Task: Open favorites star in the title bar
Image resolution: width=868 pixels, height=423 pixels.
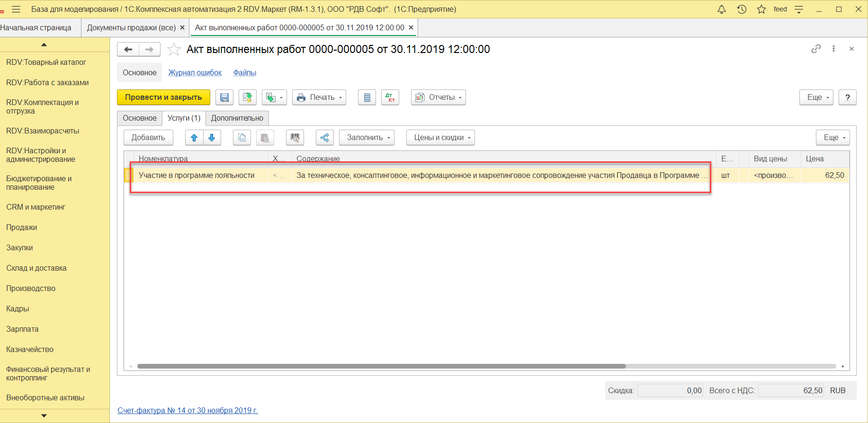Action: 761,9
